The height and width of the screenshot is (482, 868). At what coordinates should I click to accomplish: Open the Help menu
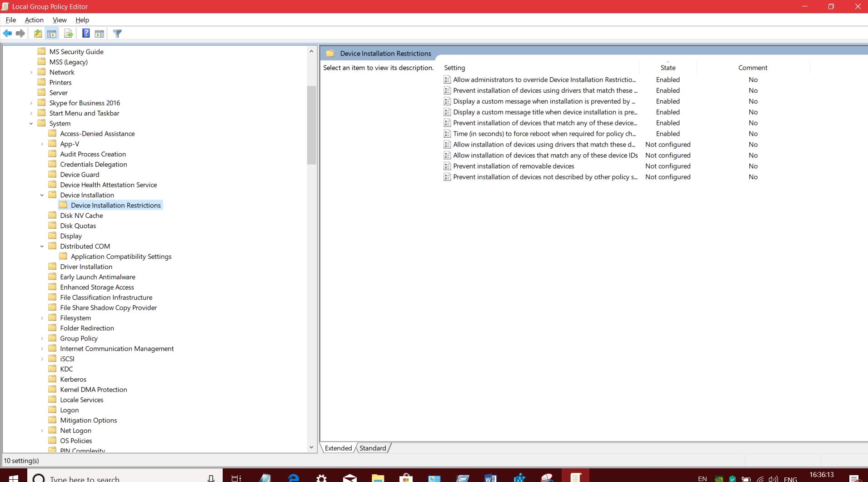point(82,20)
